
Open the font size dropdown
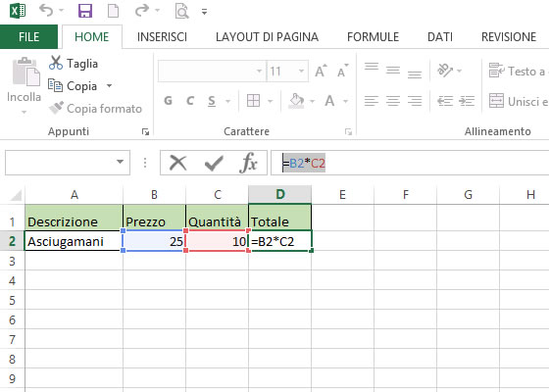pyautogui.click(x=301, y=71)
